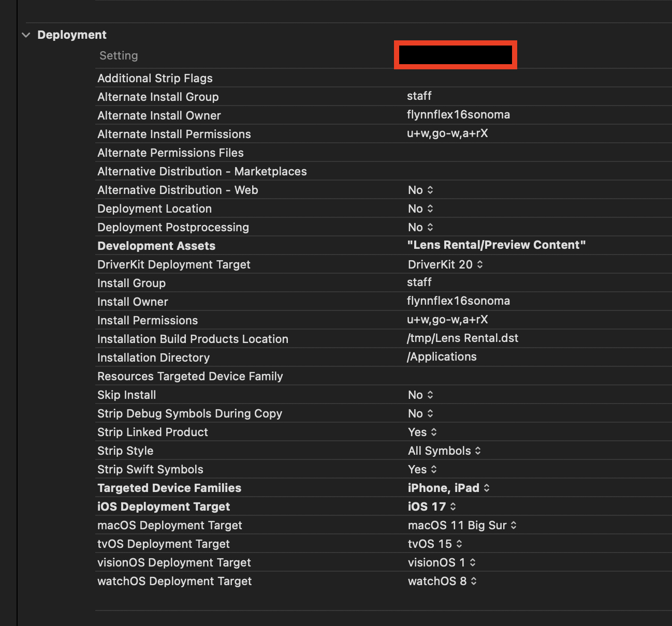
Task: Click "Lens Rental/Preview Content" value
Action: click(x=496, y=245)
